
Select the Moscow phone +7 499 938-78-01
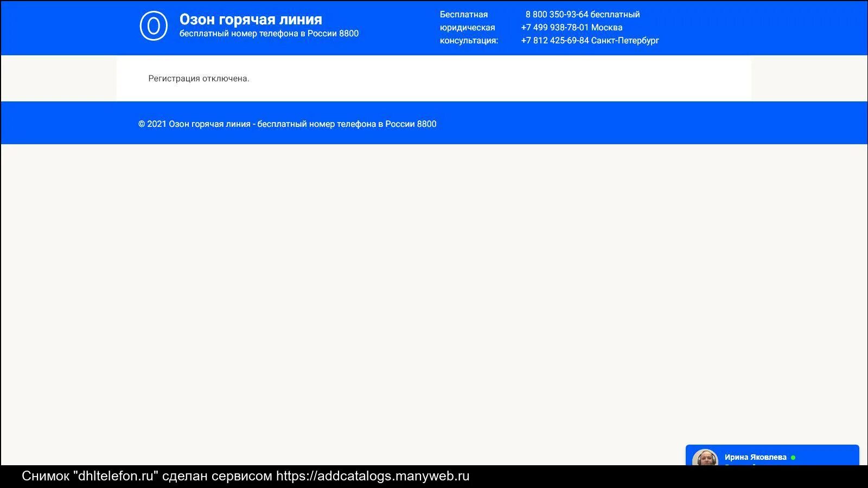[572, 28]
